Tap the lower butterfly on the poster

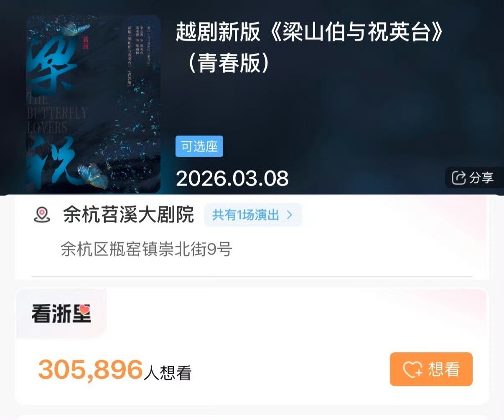tap(93, 176)
